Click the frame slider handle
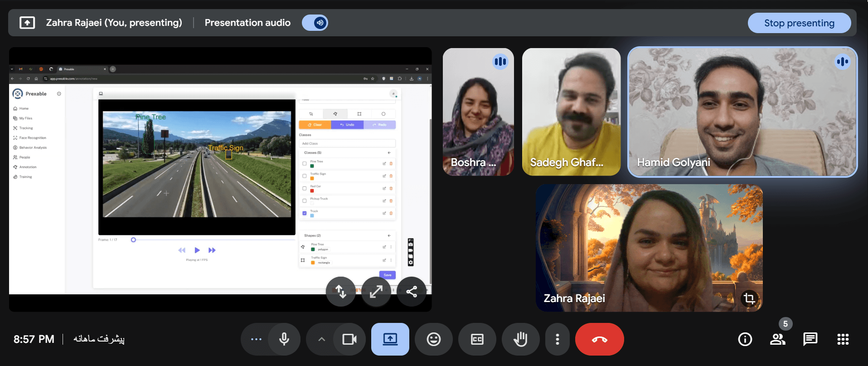868x366 pixels. (133, 240)
